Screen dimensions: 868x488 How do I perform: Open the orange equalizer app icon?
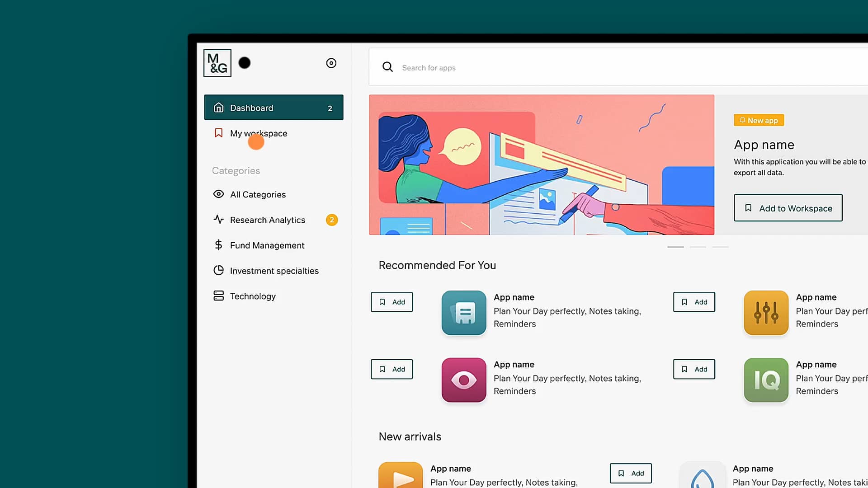(765, 313)
